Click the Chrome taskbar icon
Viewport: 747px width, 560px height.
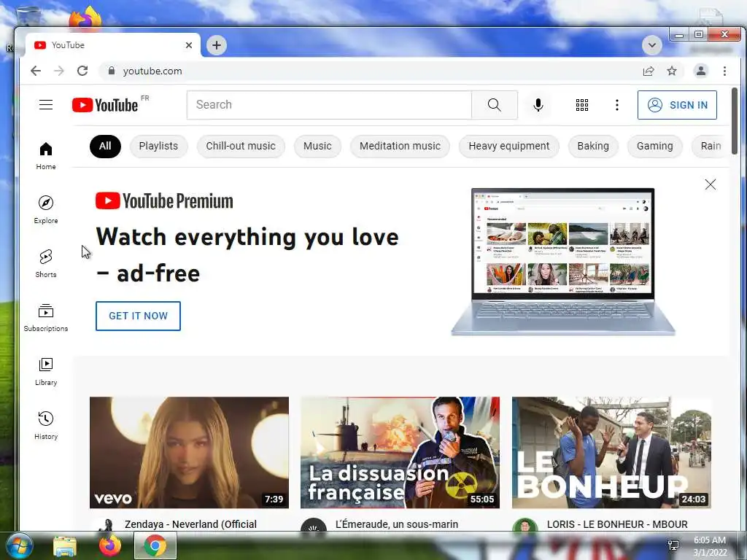155,545
